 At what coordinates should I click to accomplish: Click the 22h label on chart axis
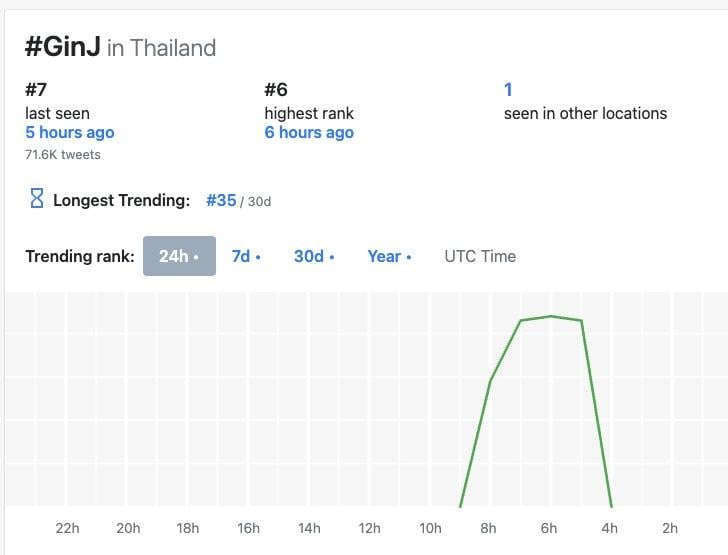pyautogui.click(x=67, y=528)
